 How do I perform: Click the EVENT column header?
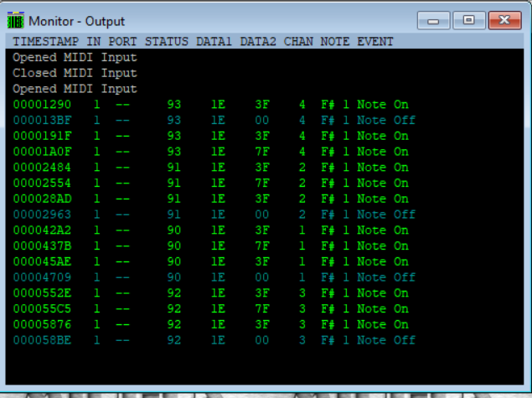(x=374, y=41)
